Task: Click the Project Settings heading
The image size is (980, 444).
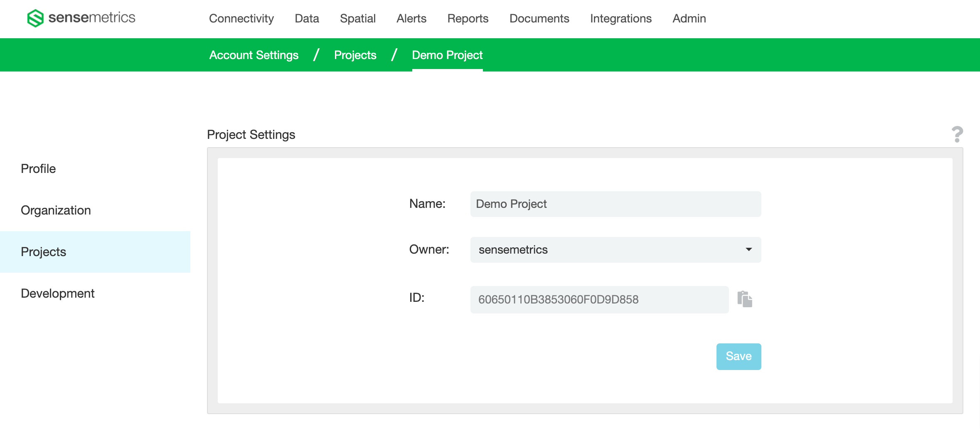Action: click(251, 135)
